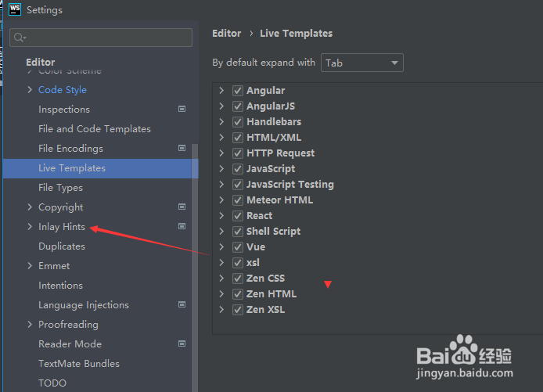Click the project-level icon beside Language Injections
The height and width of the screenshot is (392, 543).
[182, 305]
